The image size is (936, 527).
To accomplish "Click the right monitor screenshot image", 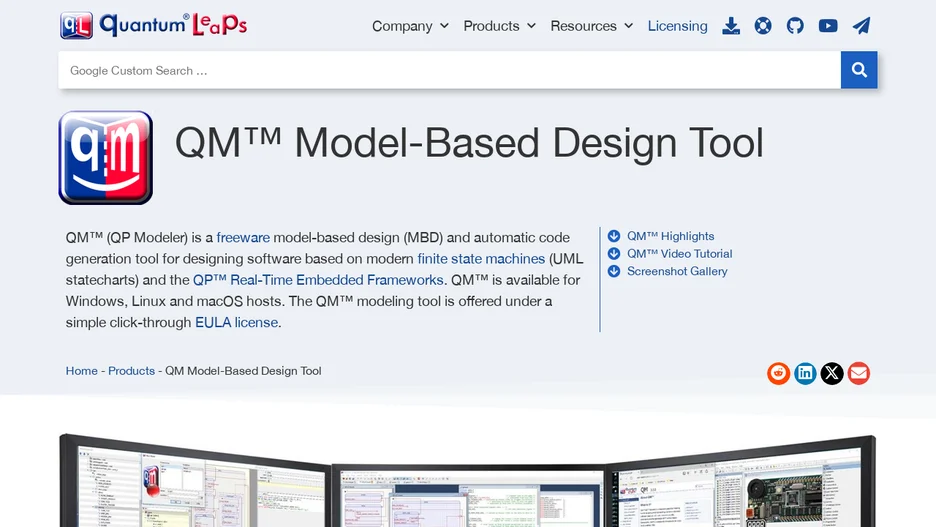I will coord(741,481).
